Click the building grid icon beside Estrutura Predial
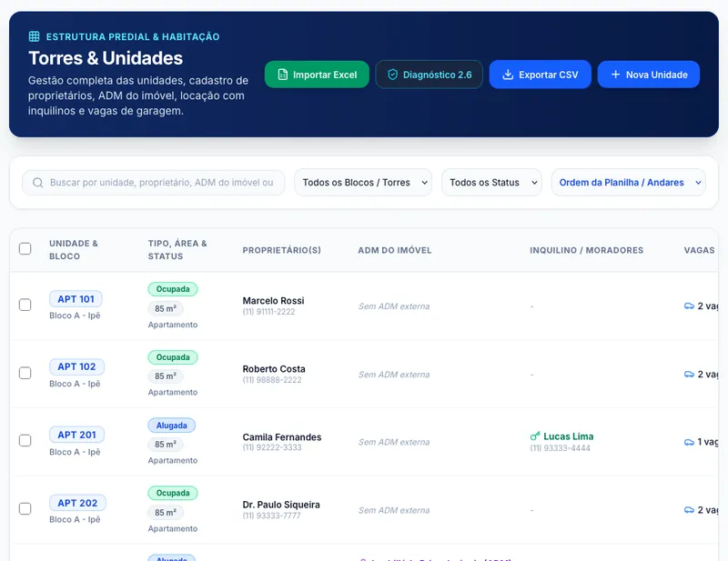This screenshot has height=561, width=728. pos(34,36)
